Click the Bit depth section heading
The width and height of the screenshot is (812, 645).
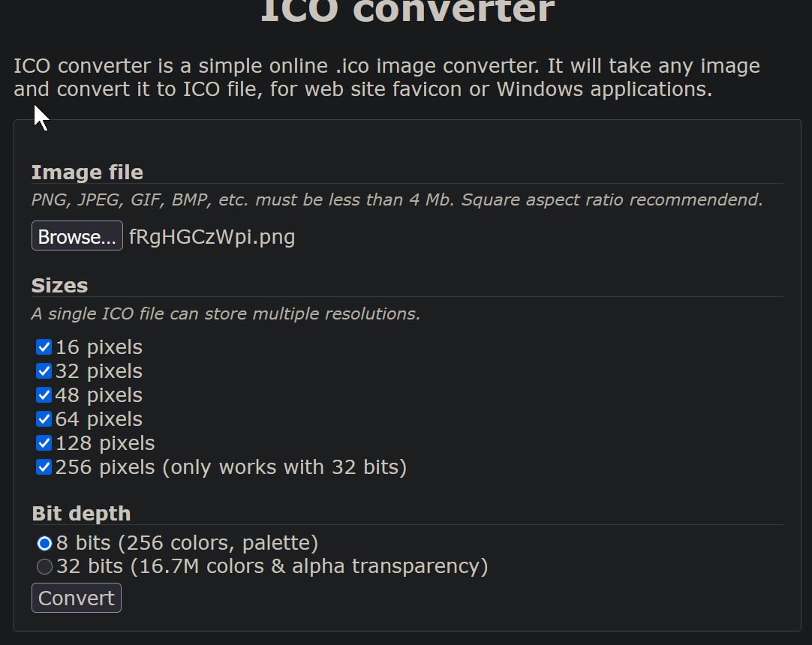click(81, 514)
